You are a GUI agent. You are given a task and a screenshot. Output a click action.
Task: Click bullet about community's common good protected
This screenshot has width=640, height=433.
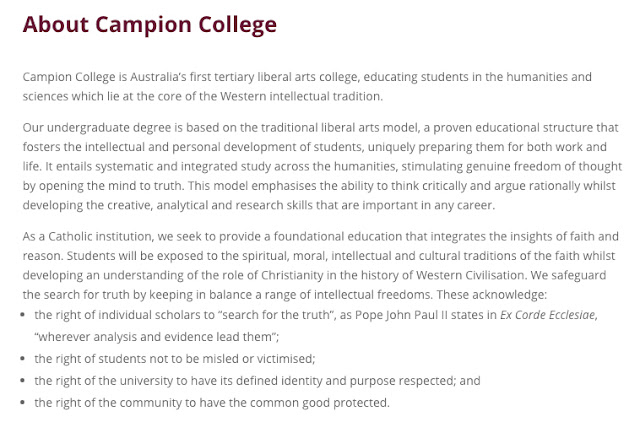click(211, 403)
